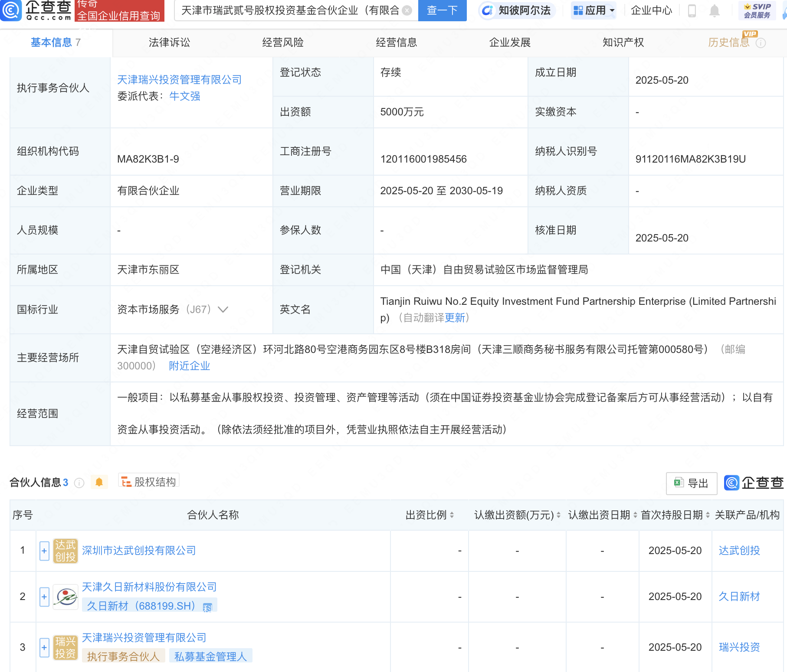Viewport: 787px width, 672px height.
Task: Switch to the 法律诉讼 tab
Action: click(169, 42)
